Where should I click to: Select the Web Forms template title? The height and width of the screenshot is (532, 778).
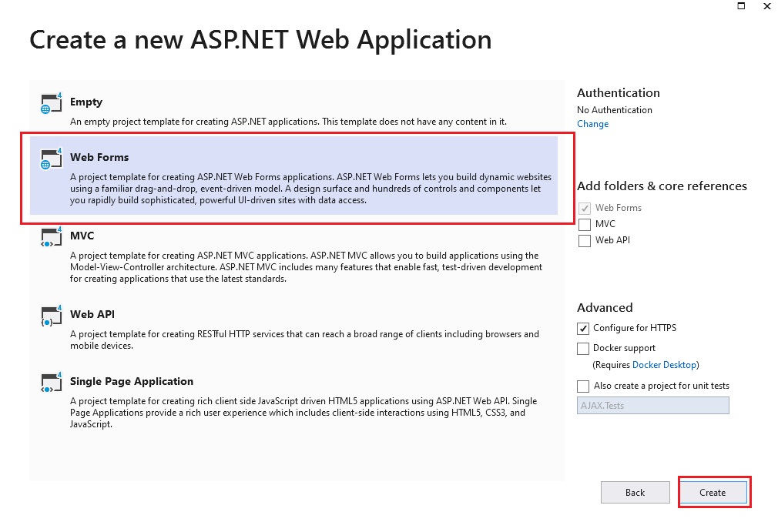(x=99, y=157)
